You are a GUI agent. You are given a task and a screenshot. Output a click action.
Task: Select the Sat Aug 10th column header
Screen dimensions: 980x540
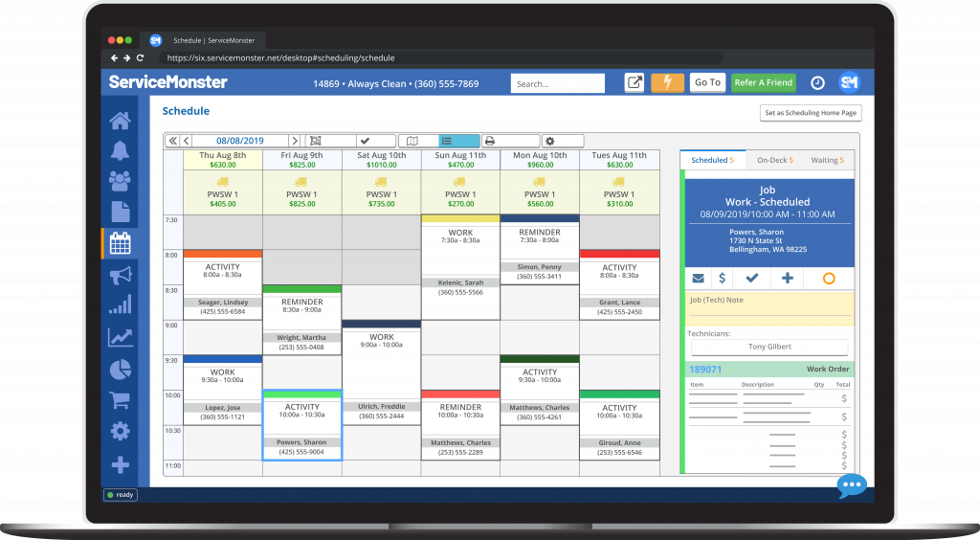[x=381, y=160]
